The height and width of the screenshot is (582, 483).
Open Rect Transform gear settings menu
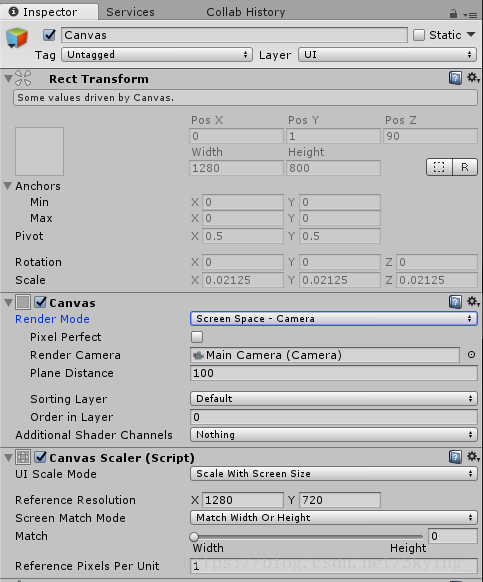click(473, 78)
